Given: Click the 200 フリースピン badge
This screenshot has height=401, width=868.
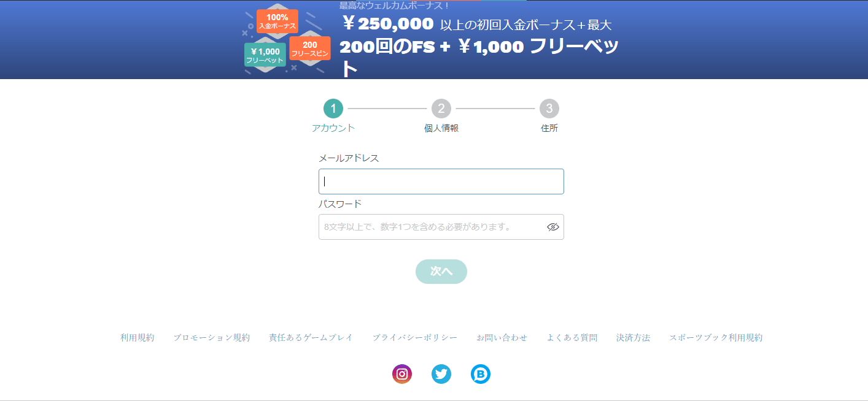Looking at the screenshot, I should click(x=310, y=48).
